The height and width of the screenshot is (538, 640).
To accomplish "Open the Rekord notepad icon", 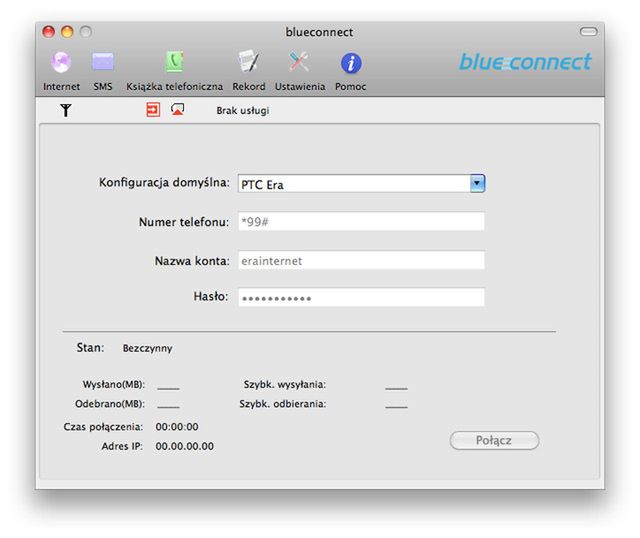I will [x=249, y=61].
